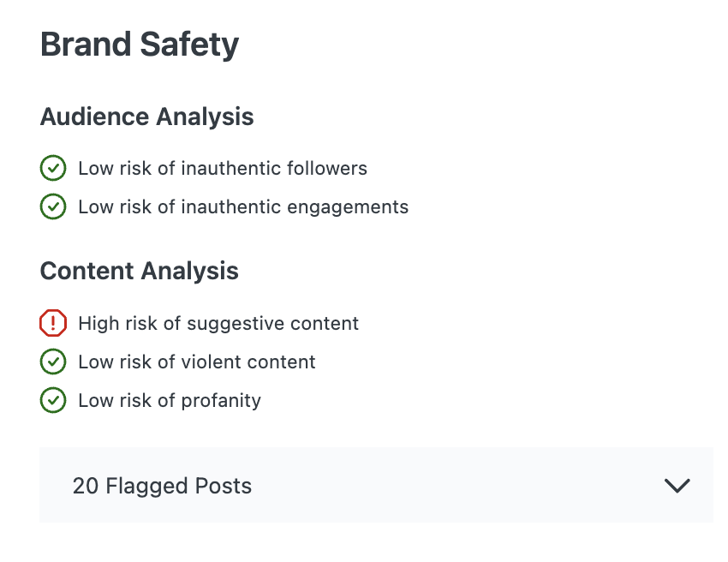Click the word 'Posts' in flagged bar
This screenshot has height=562, width=728.
[x=226, y=487]
